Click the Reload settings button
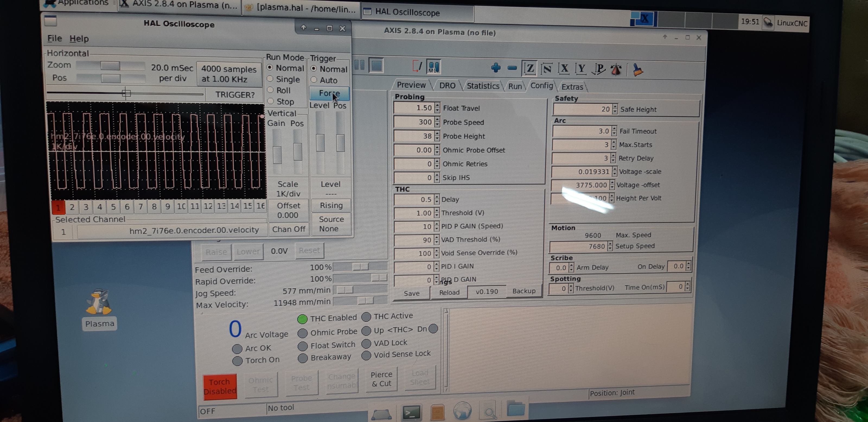Image resolution: width=868 pixels, height=422 pixels. [x=449, y=292]
